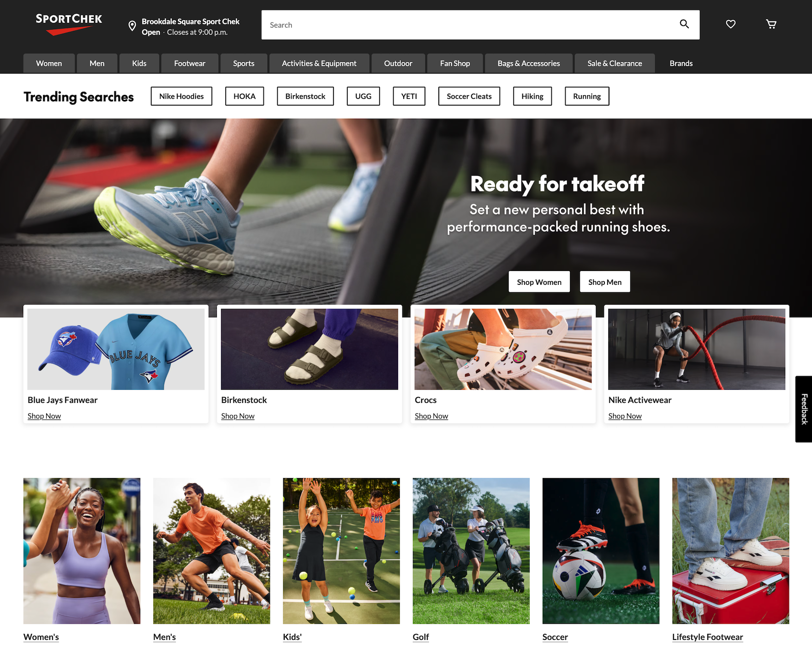Select the Brands navigation item
The width and height of the screenshot is (812, 645).
pyautogui.click(x=681, y=64)
